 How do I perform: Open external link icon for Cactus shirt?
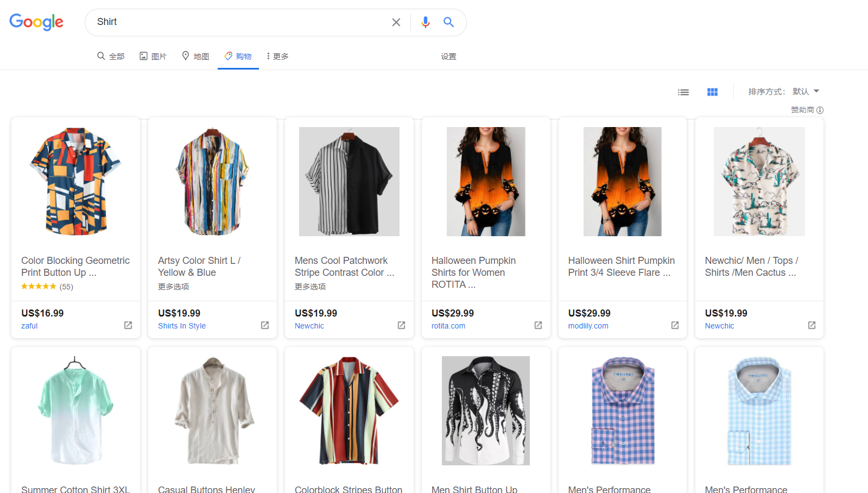(812, 325)
